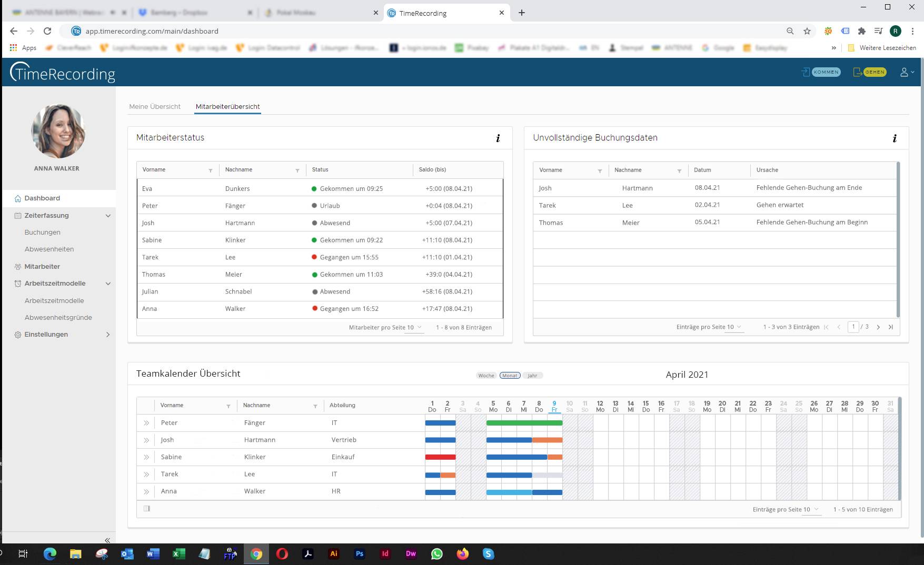Open Mitarbeiter page from sidebar
This screenshot has width=924, height=565.
42,266
